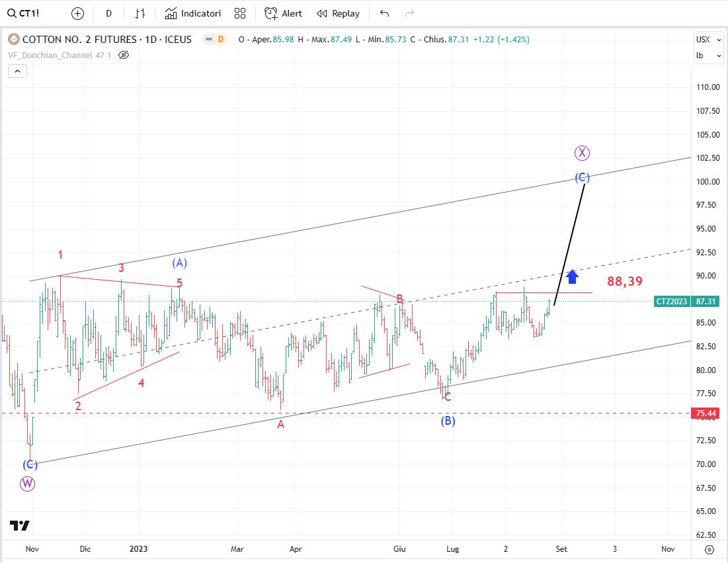The image size is (728, 563).
Task: Click the TradingView logo
Action: (20, 525)
